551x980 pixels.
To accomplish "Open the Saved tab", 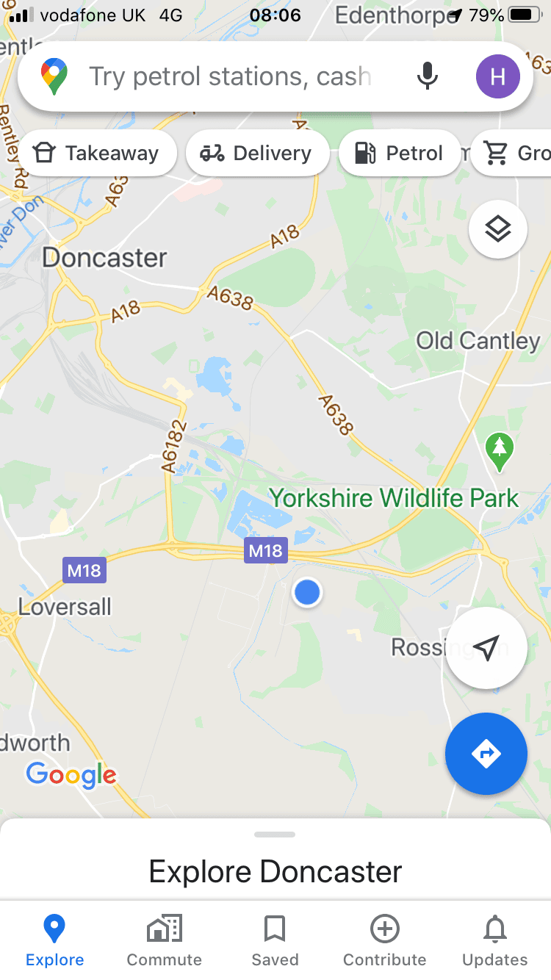I will [275, 940].
